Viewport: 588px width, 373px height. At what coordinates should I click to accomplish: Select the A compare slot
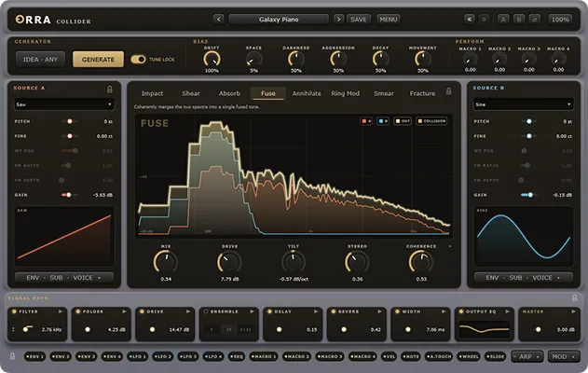tap(503, 20)
